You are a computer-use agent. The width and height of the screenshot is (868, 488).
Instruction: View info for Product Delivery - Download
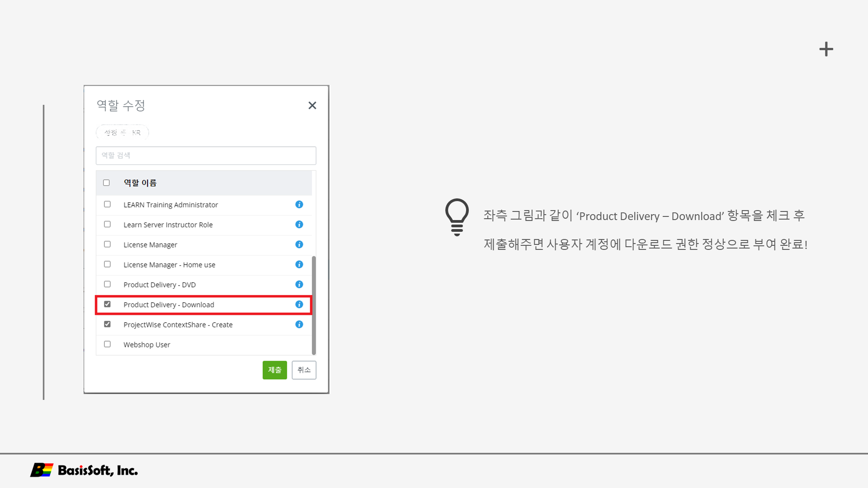pos(299,305)
